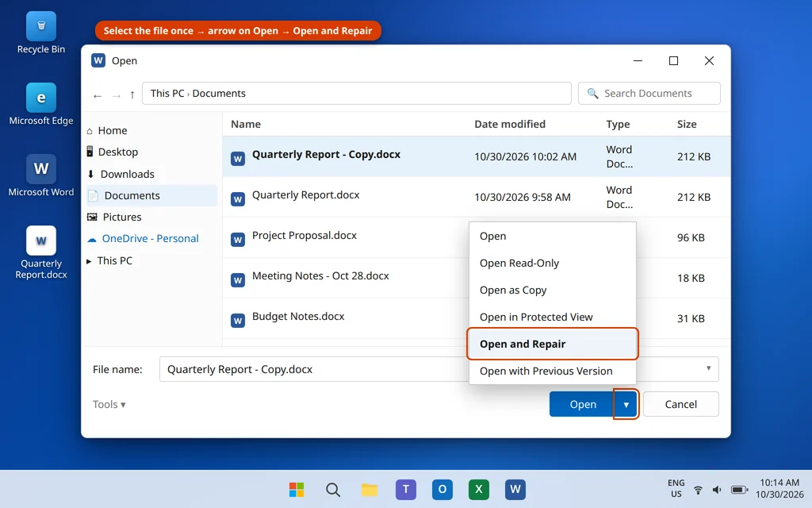The image size is (812, 508).
Task: Choose Open Read-Only
Action: pyautogui.click(x=553, y=263)
